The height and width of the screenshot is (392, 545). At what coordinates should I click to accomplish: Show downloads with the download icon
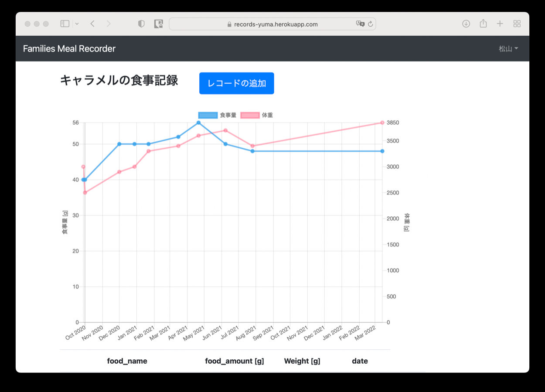(466, 24)
